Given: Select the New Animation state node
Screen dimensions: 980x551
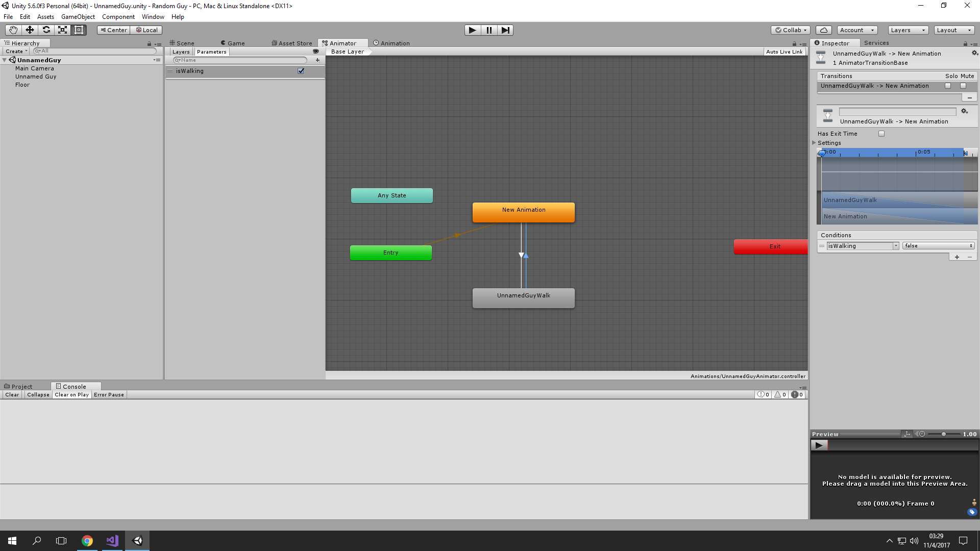Looking at the screenshot, I should (x=524, y=212).
